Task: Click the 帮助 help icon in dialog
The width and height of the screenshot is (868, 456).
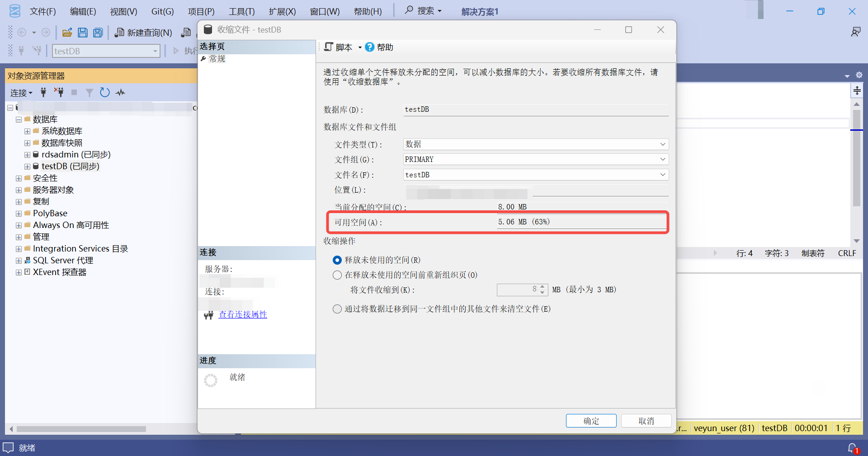Action: coord(369,47)
